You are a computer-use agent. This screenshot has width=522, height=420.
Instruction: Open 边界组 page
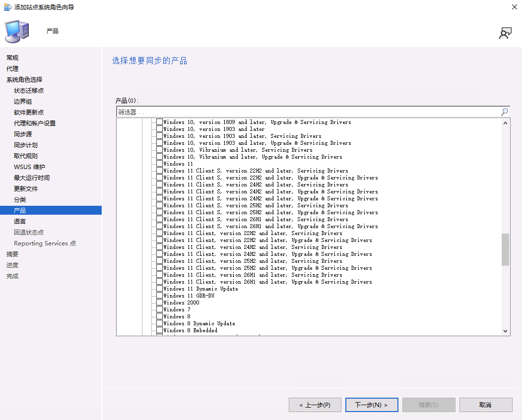click(23, 102)
